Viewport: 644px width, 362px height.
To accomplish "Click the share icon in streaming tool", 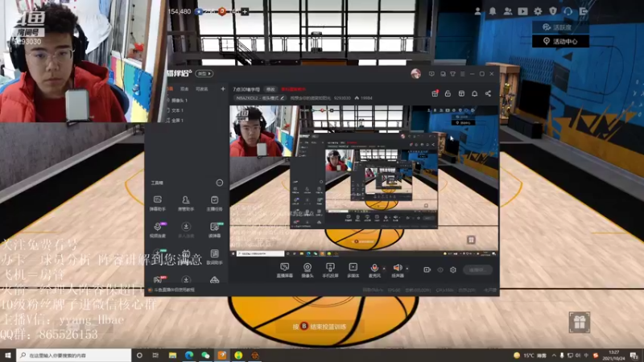I will [488, 93].
